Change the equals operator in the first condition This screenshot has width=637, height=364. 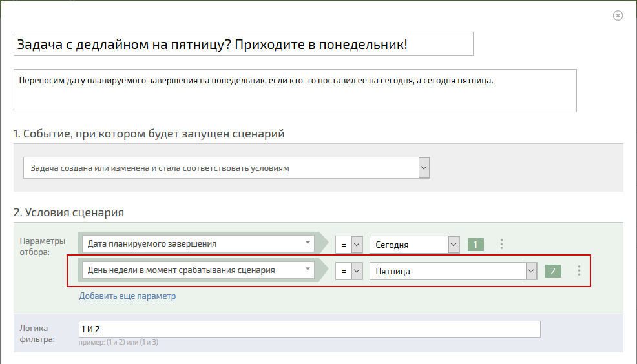pyautogui.click(x=349, y=245)
